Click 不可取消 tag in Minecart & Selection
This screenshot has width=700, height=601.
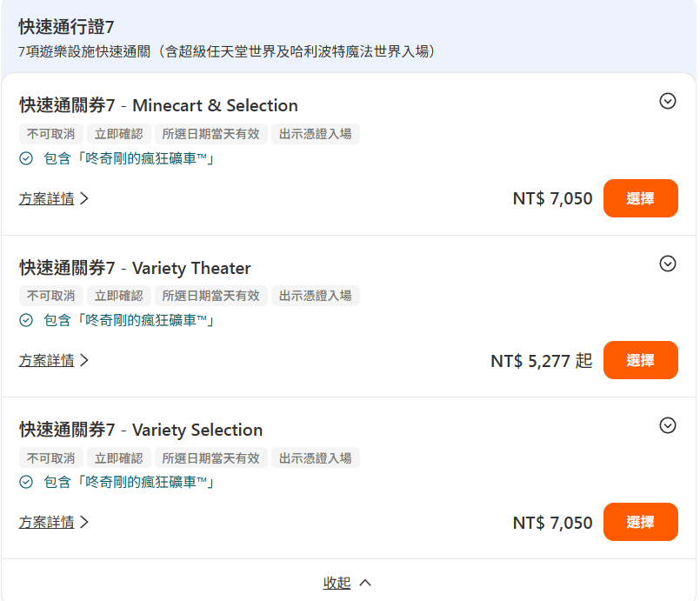pos(51,134)
